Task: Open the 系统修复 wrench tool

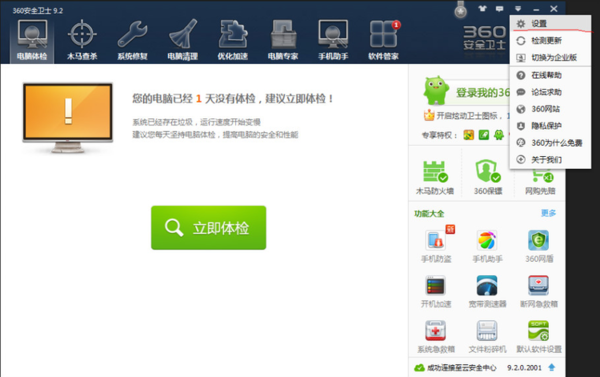Action: [132, 41]
